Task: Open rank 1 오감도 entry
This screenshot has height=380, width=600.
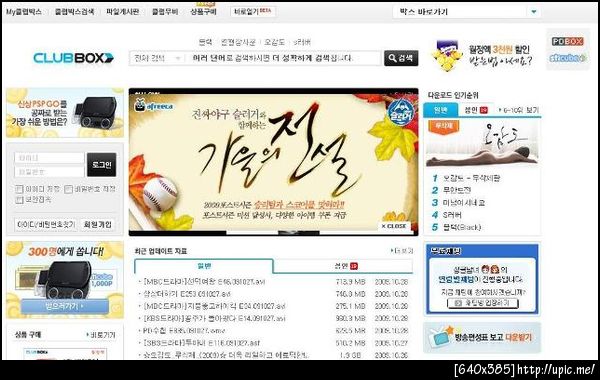Action: (471, 178)
